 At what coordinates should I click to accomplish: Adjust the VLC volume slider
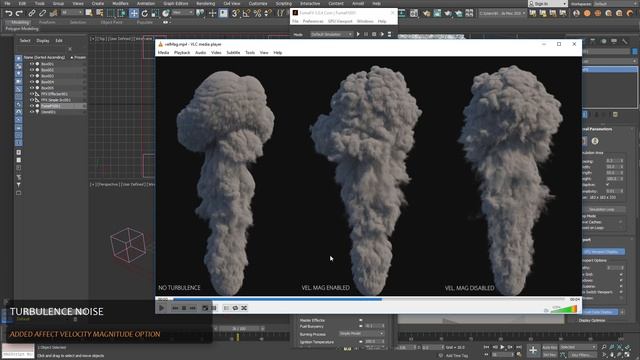564,309
